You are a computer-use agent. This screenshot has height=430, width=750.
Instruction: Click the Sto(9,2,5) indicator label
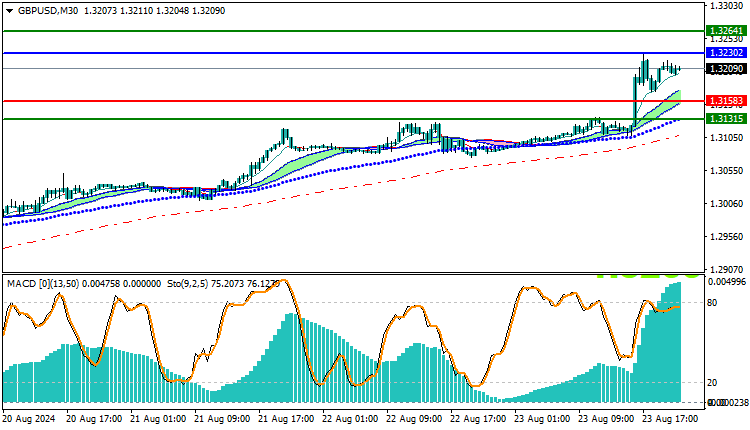(x=188, y=284)
